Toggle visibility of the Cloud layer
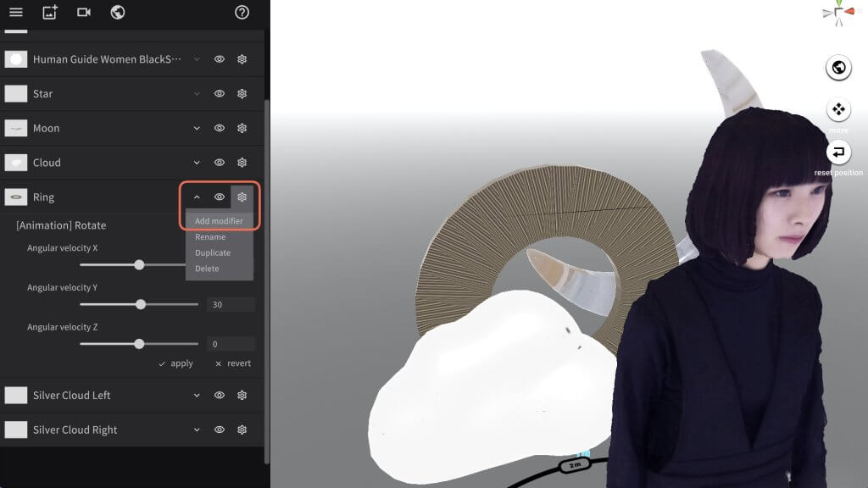Screen dimensions: 868x488 219,162
